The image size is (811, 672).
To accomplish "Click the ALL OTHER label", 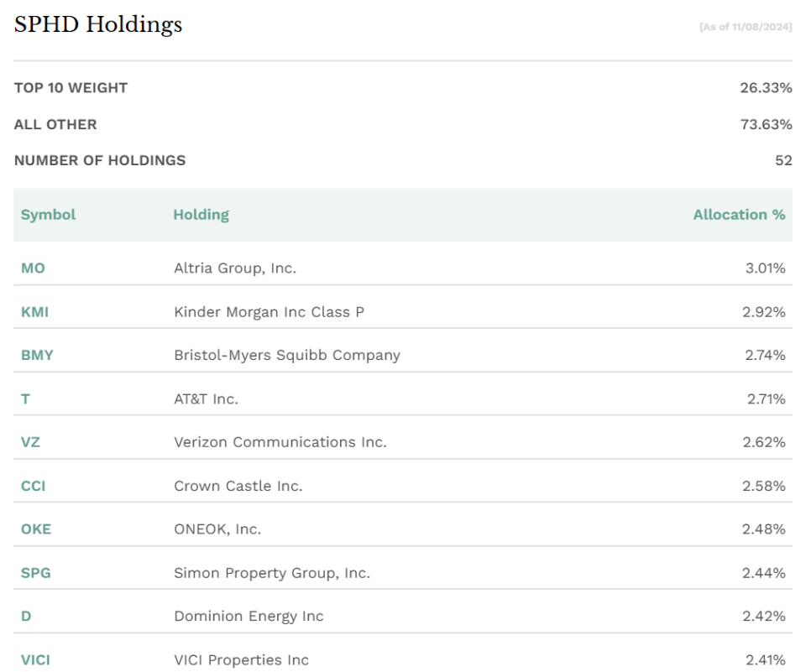I will pos(55,124).
